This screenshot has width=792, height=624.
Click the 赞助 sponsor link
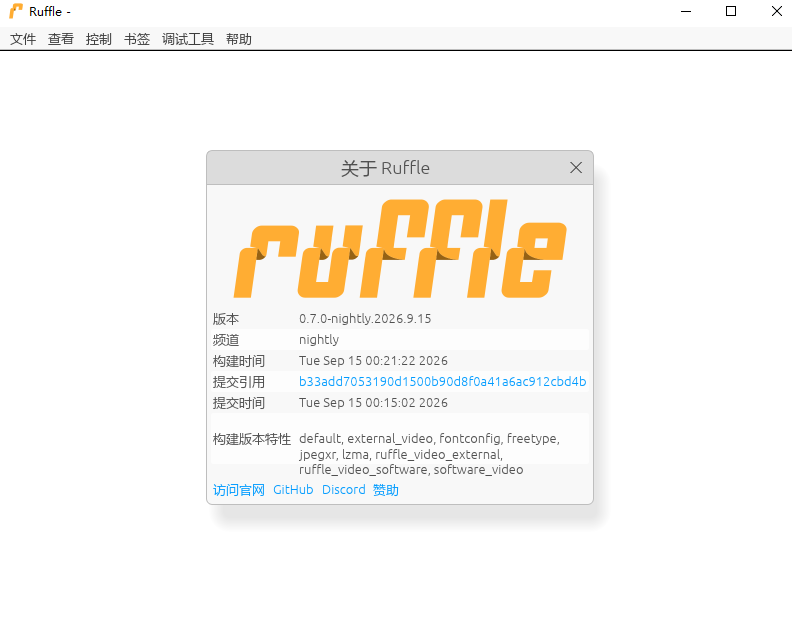point(386,490)
